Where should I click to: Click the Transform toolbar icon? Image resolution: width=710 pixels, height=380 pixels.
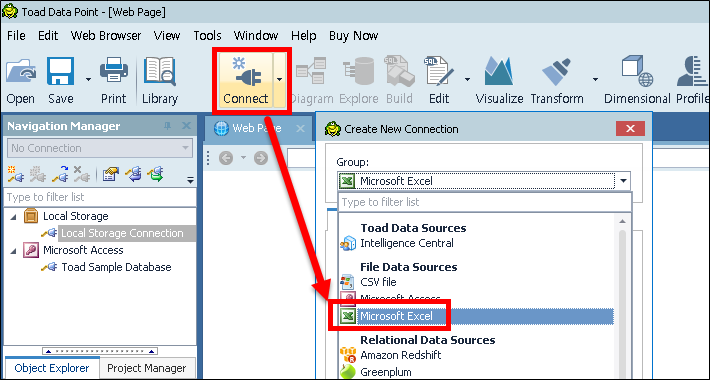coord(556,72)
